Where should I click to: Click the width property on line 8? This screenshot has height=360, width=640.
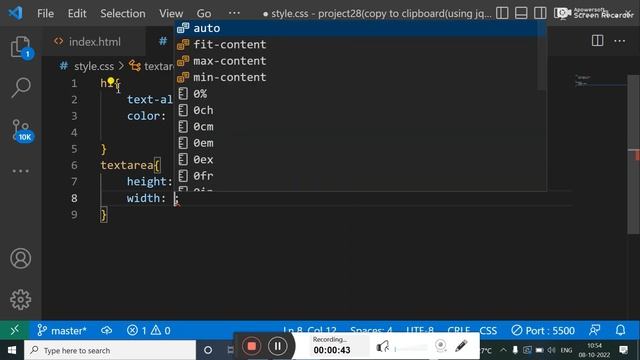coord(143,198)
